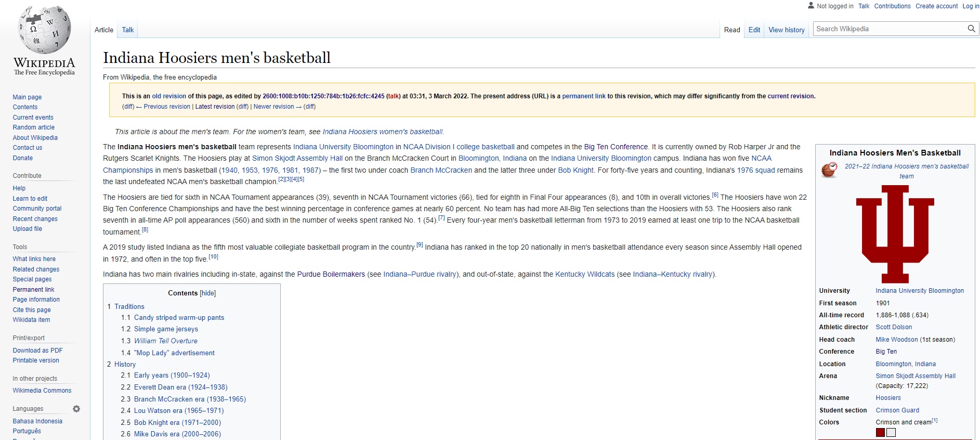The width and height of the screenshot is (980, 440).
Task: Click What links here tool
Action: point(34,259)
